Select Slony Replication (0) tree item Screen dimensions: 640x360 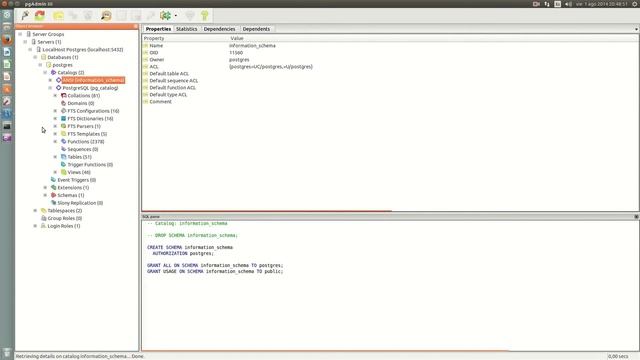[80, 203]
